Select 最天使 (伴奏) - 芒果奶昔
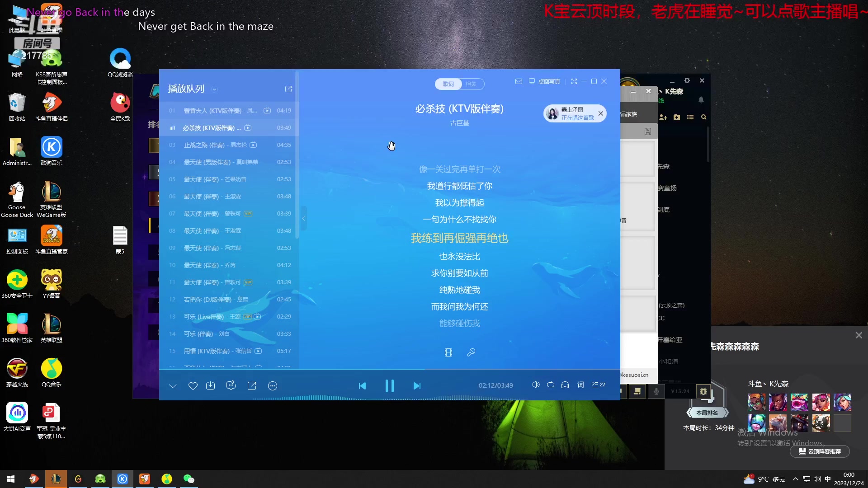Image resolution: width=868 pixels, height=488 pixels. 228,179
